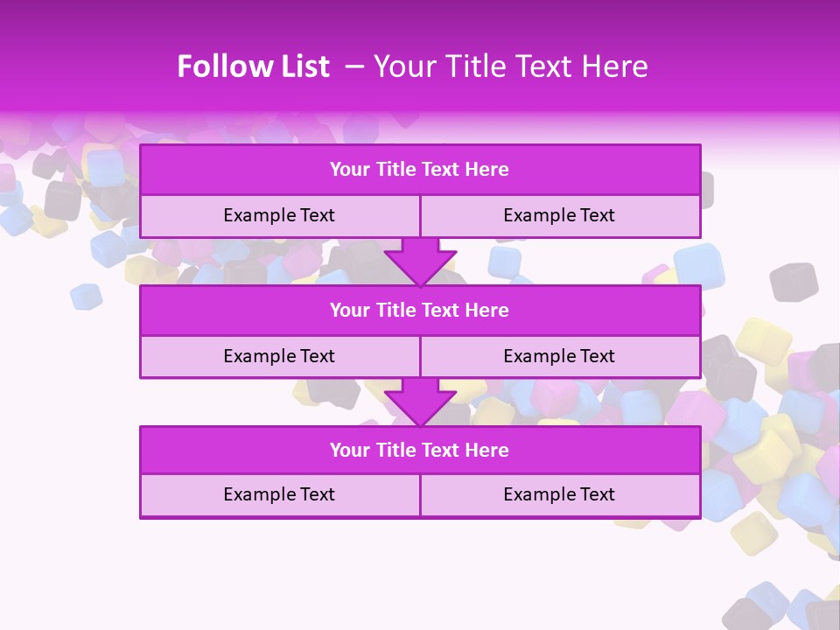The height and width of the screenshot is (630, 840).
Task: Click the right Example Text cell in top block
Action: click(x=559, y=216)
